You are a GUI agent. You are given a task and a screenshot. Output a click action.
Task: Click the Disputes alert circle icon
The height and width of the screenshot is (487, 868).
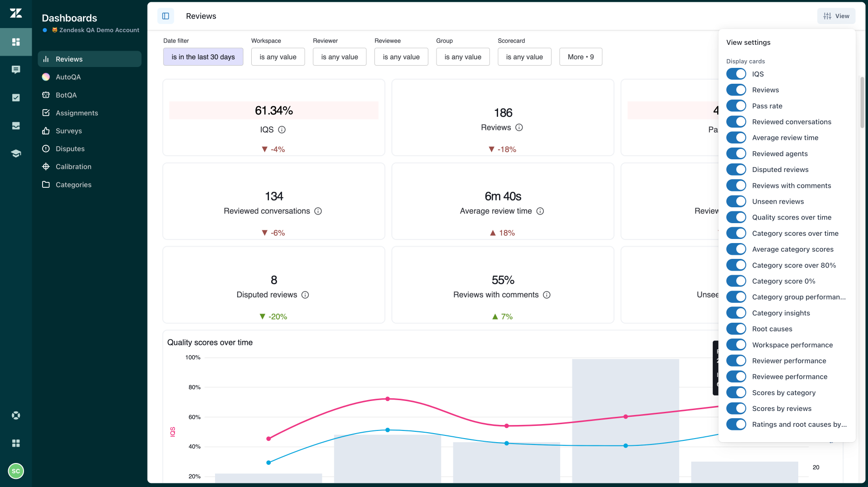(46, 148)
